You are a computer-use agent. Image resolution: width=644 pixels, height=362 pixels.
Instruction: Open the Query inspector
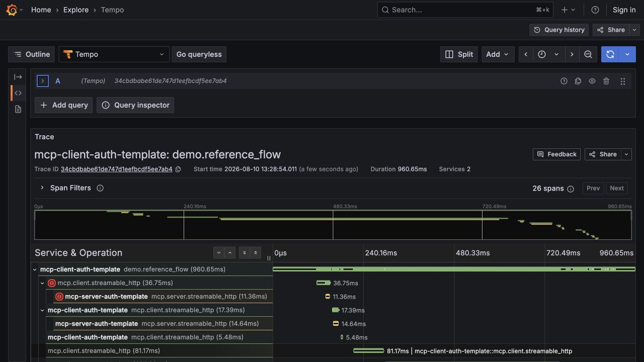click(135, 105)
